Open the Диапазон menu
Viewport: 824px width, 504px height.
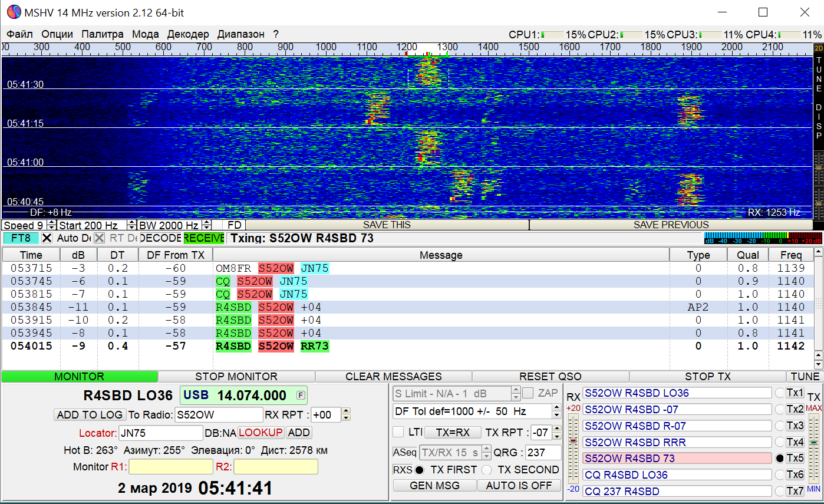click(x=241, y=34)
